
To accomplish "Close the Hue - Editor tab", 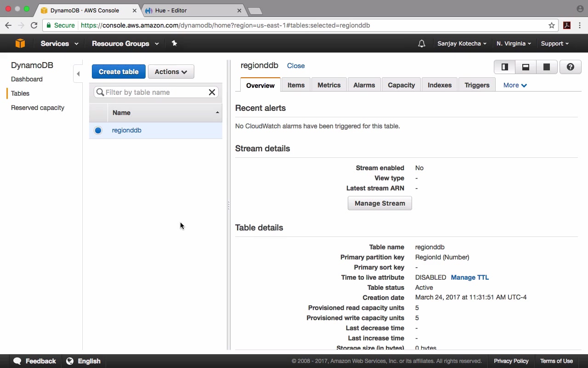I will coord(239,10).
